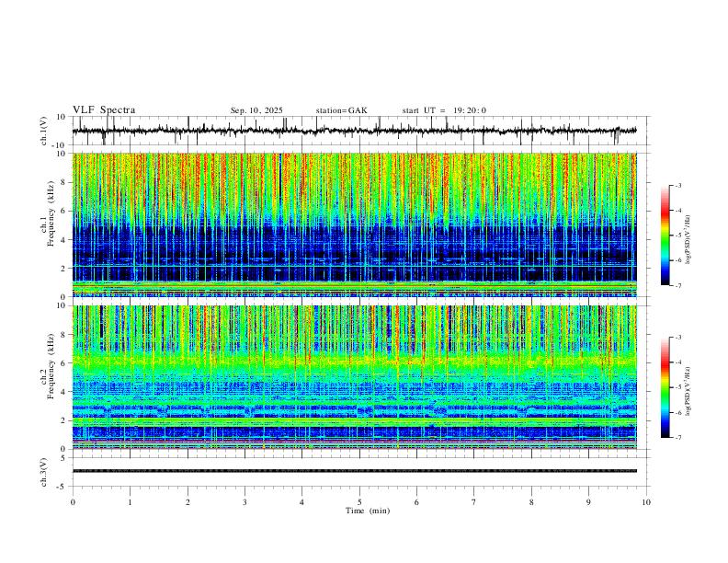Image resolution: width=728 pixels, height=563 pixels.
Task: Click the "-3" tick on the upper colorbar
Action: point(678,185)
